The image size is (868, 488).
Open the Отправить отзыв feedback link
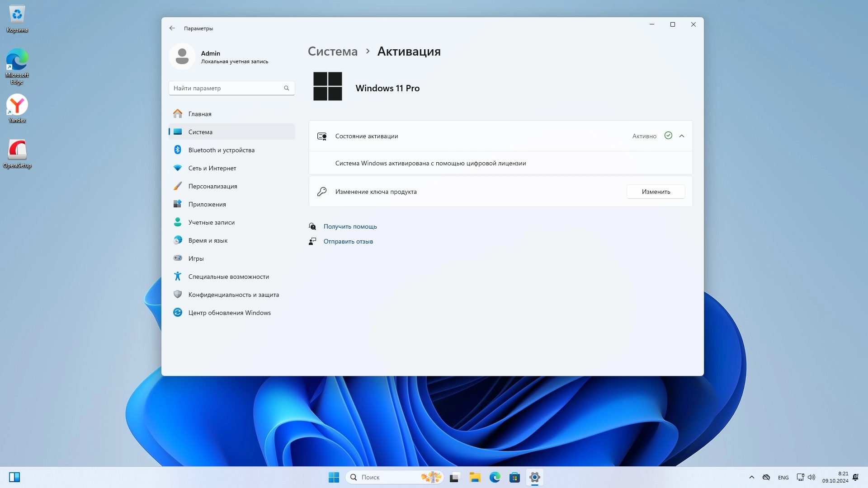[x=348, y=241]
